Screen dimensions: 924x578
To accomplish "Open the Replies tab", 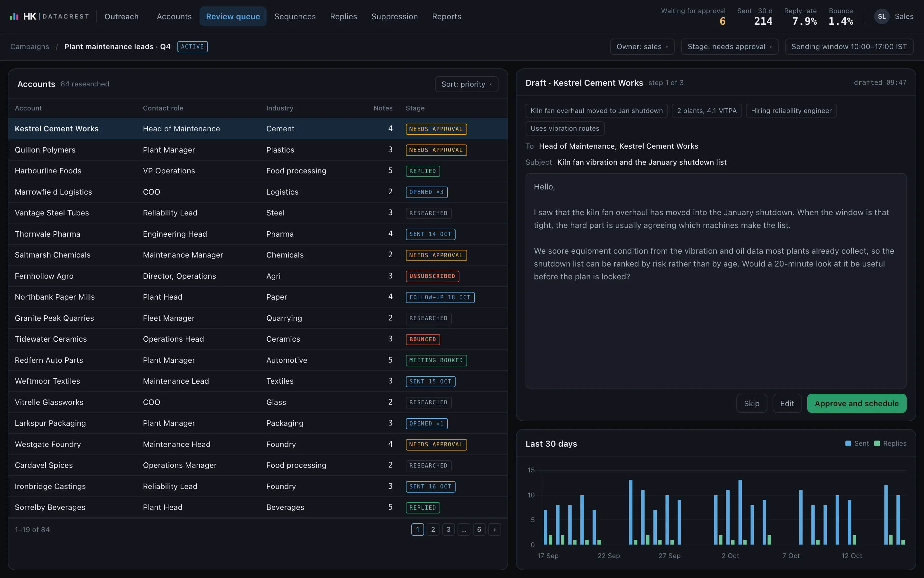I will click(x=343, y=16).
